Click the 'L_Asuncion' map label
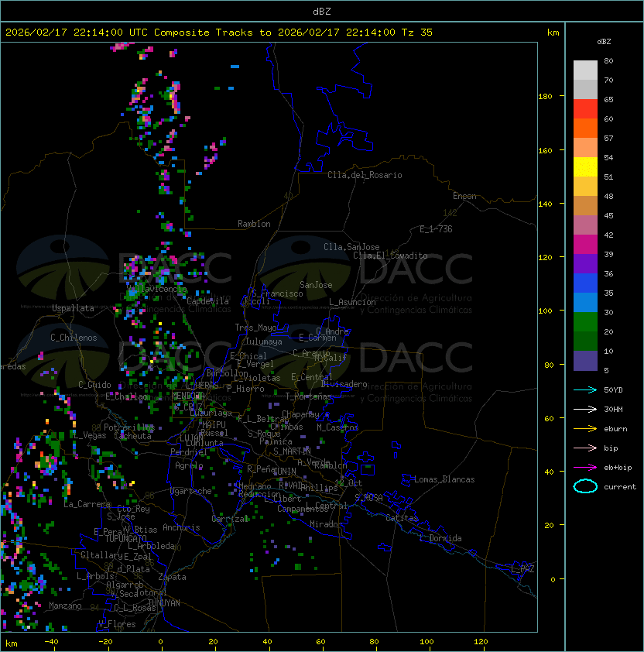644x652 pixels. coord(352,302)
